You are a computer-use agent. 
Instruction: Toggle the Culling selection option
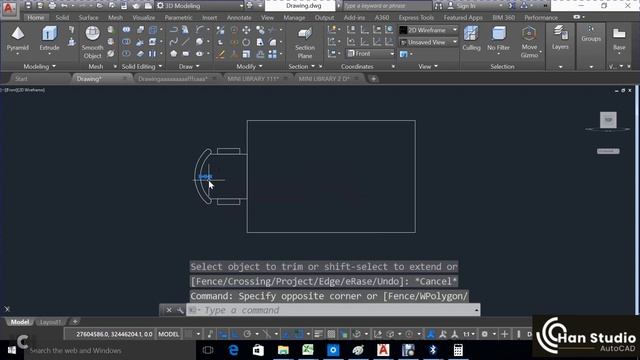click(471, 38)
